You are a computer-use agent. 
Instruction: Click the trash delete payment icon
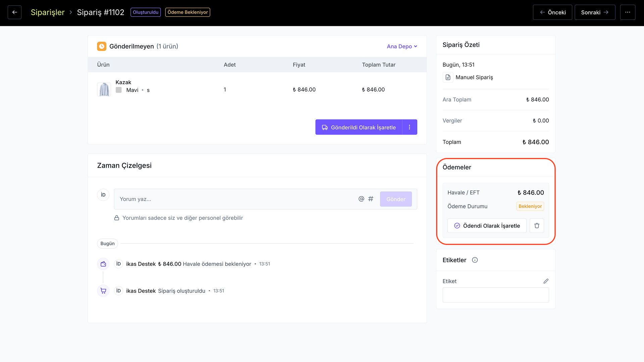click(x=537, y=226)
